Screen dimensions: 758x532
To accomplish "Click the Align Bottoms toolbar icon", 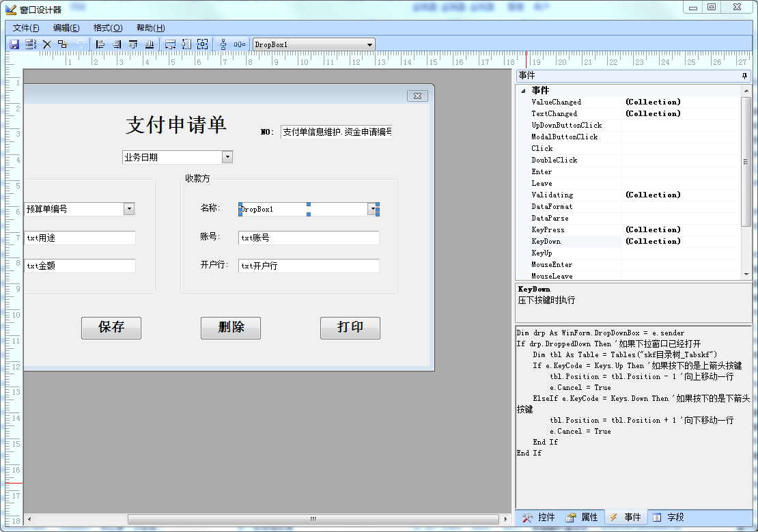I will coord(150,44).
